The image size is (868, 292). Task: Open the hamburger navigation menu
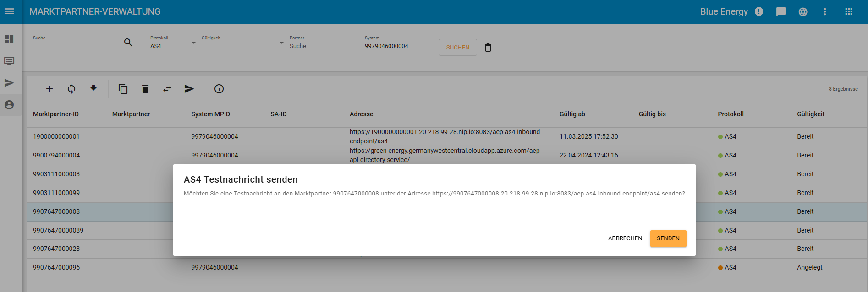click(9, 11)
